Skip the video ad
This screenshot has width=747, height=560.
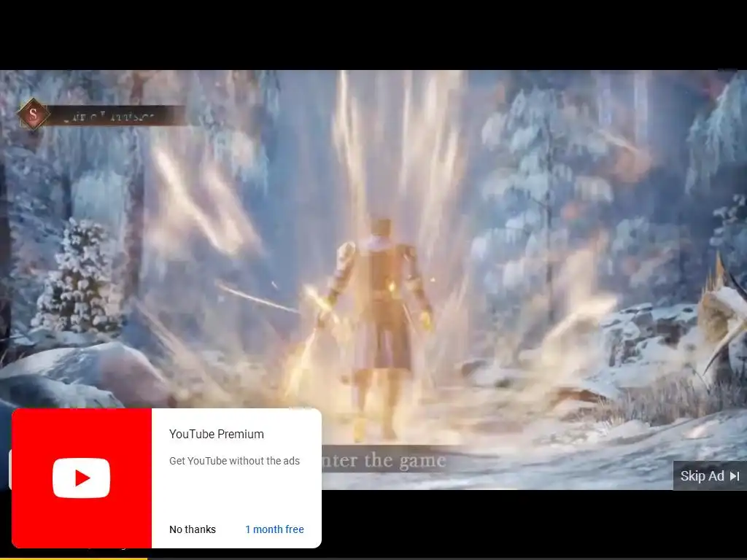pos(709,475)
